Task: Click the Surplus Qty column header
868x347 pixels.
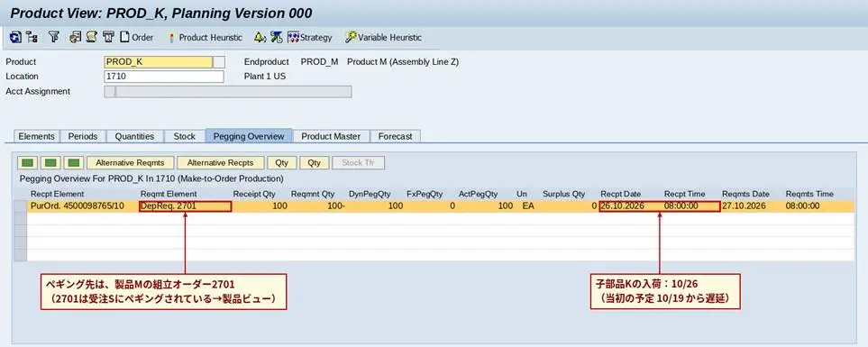Action: click(563, 194)
